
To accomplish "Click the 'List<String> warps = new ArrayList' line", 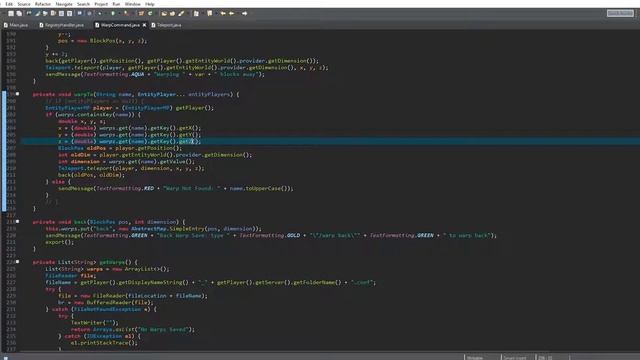I will pos(107,269).
